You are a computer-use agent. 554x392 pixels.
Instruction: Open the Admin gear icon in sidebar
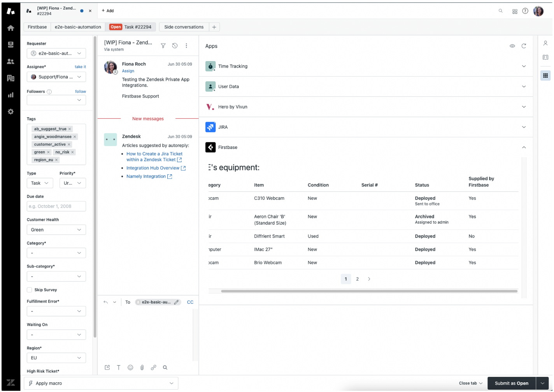coord(11,112)
